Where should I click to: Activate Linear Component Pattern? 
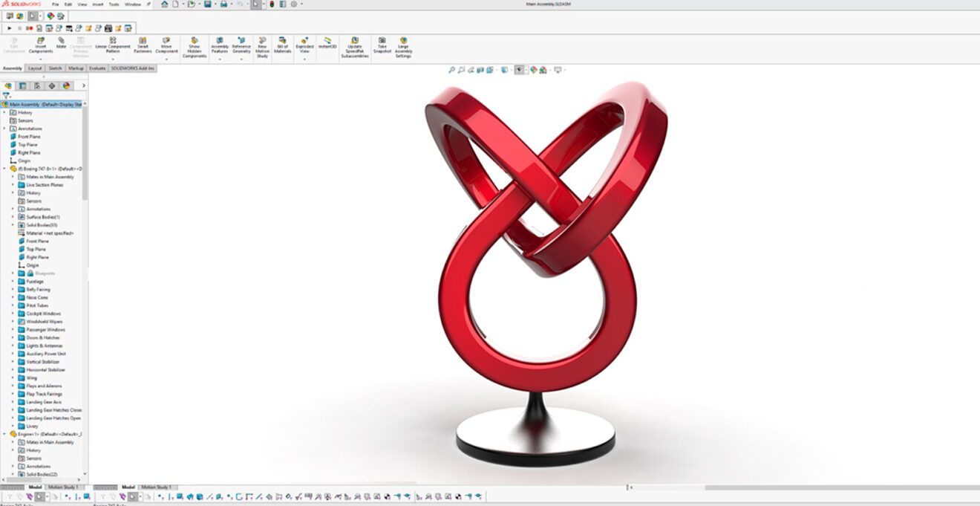111,43
